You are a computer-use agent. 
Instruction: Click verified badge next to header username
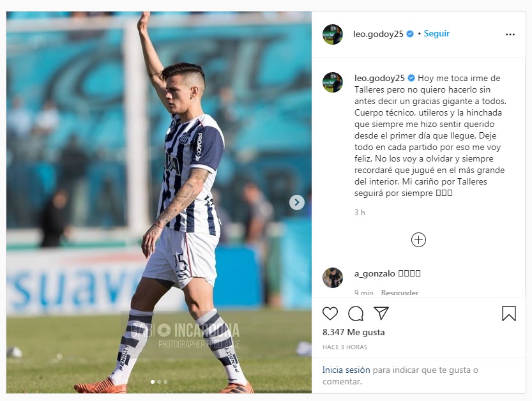click(x=410, y=34)
